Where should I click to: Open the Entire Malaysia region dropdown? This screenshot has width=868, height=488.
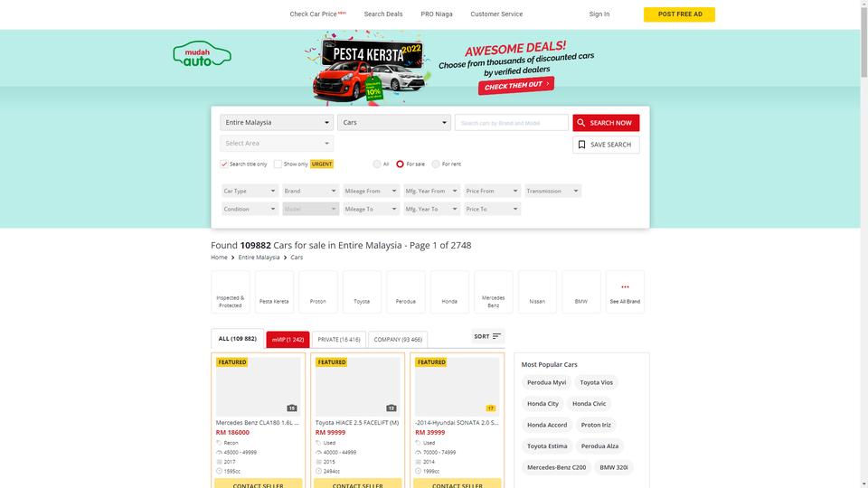click(x=277, y=122)
